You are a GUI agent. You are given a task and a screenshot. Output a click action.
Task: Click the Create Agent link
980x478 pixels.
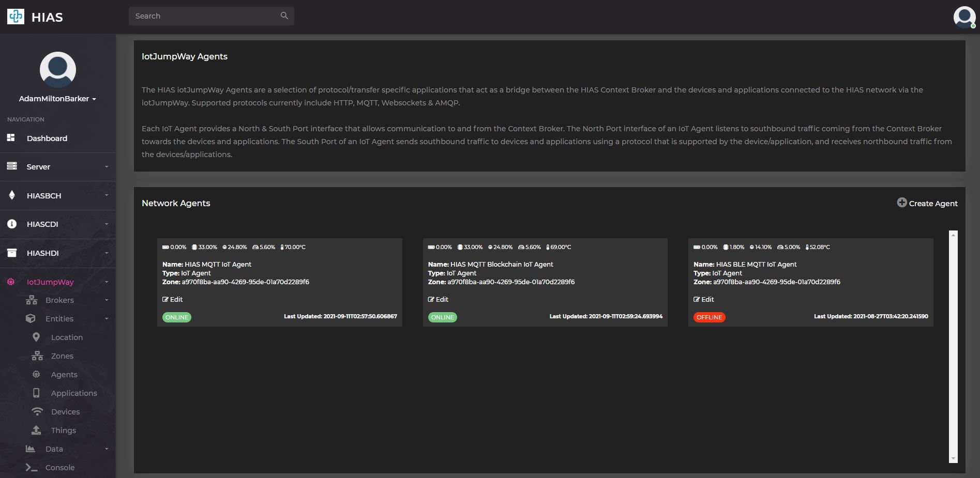pyautogui.click(x=927, y=203)
